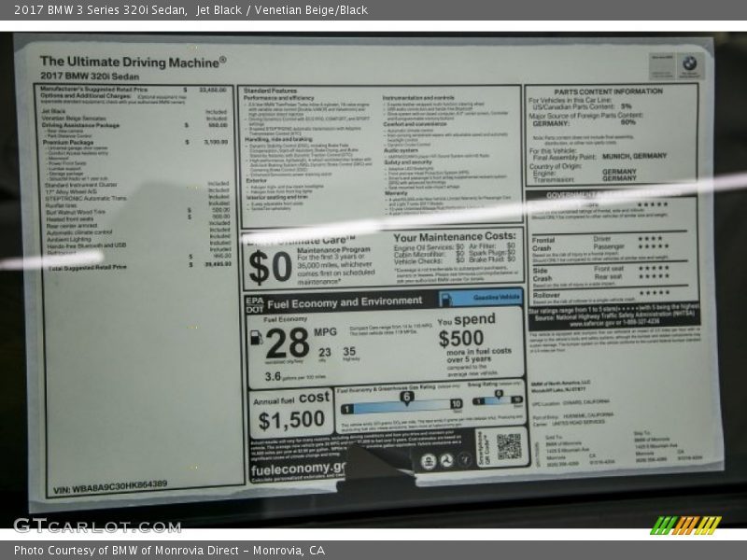Click 'Maintenance Program' text
Image resolution: width=747 pixels, height=560 pixels.
tap(333, 249)
